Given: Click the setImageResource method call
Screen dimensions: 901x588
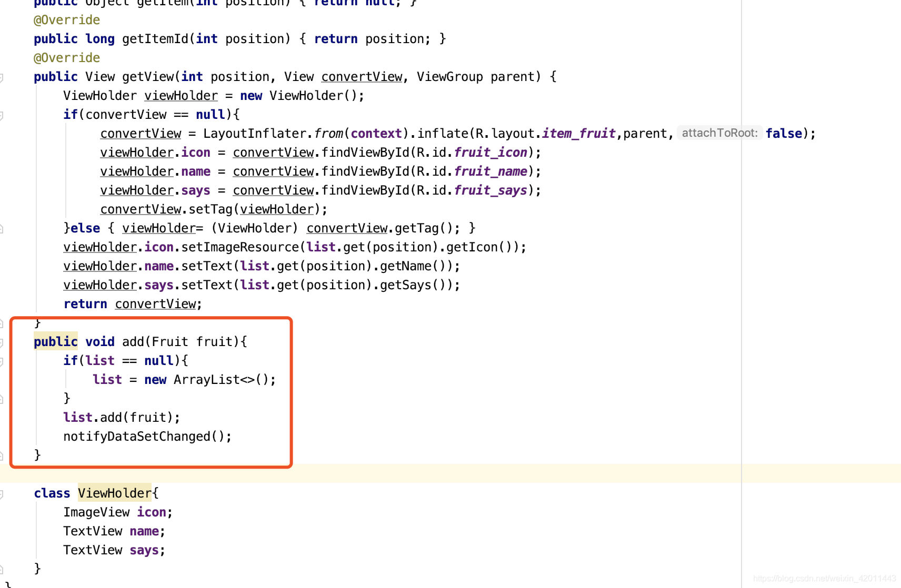Looking at the screenshot, I should (x=241, y=247).
